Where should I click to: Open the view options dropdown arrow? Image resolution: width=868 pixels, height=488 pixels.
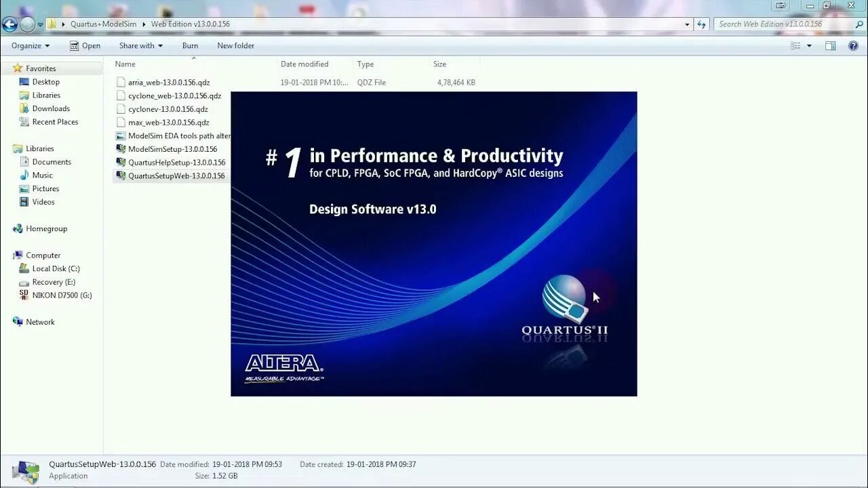809,45
